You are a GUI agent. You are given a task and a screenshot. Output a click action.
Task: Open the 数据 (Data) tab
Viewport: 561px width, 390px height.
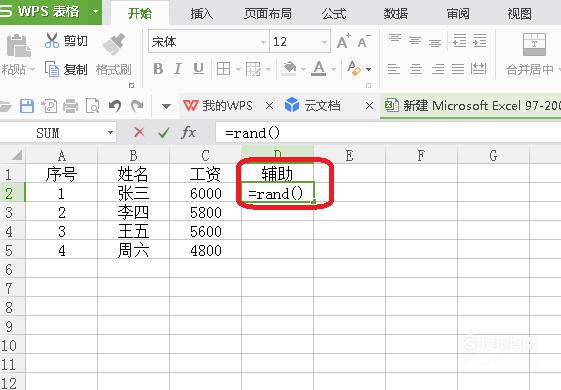[396, 14]
